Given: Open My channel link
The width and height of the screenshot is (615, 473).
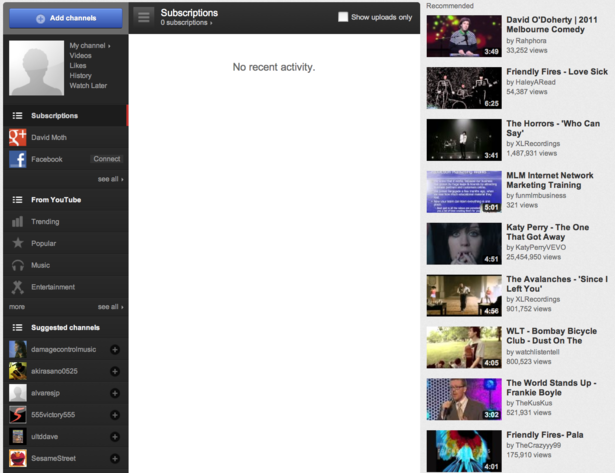Looking at the screenshot, I should point(90,45).
